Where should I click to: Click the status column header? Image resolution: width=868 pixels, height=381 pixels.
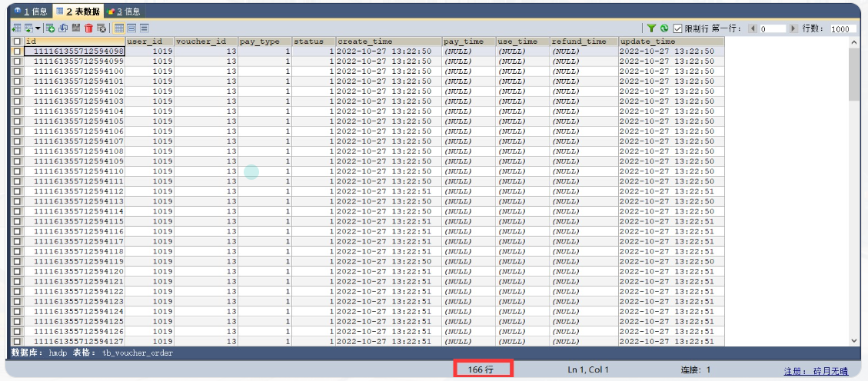[314, 41]
